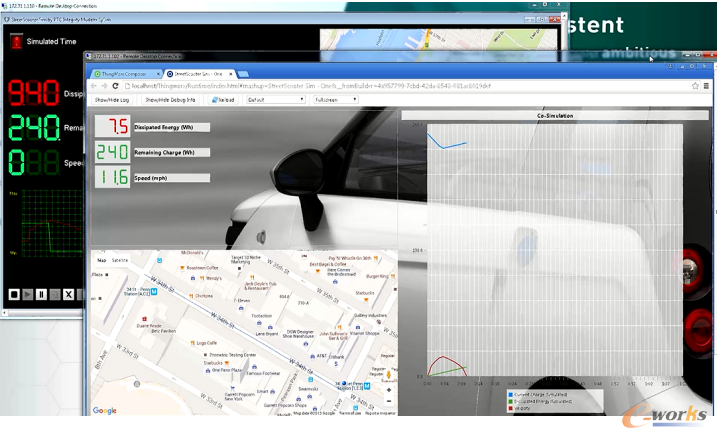Click the browser address bar
This screenshot has width=717, height=438.
[406, 86]
